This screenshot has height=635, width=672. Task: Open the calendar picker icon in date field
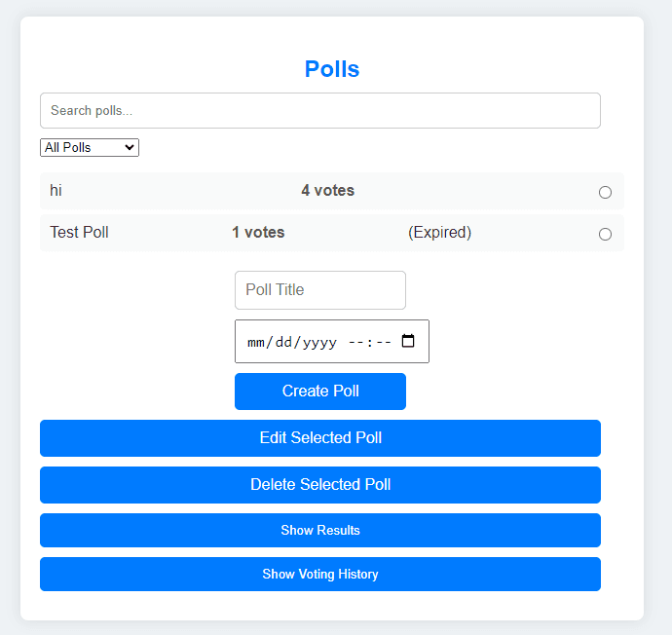pos(408,342)
